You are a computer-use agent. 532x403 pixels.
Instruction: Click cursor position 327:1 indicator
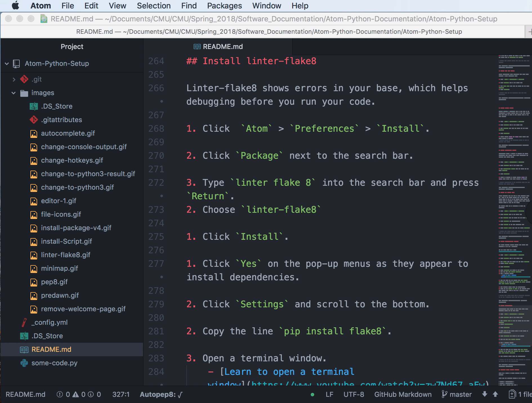[x=121, y=395]
